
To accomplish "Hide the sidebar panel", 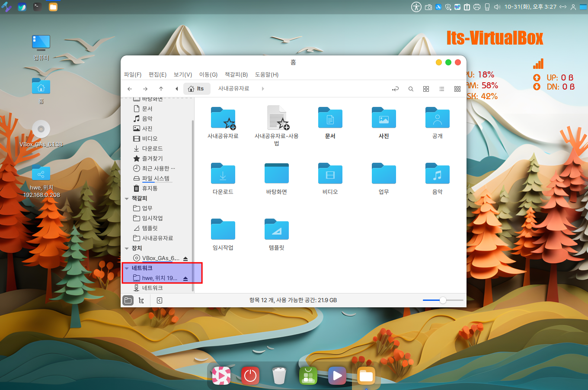I will tap(160, 300).
